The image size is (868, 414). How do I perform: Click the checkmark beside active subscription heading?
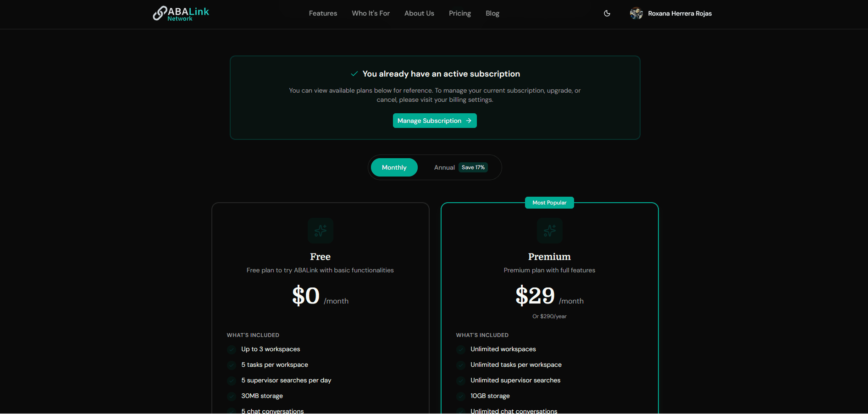click(x=354, y=74)
